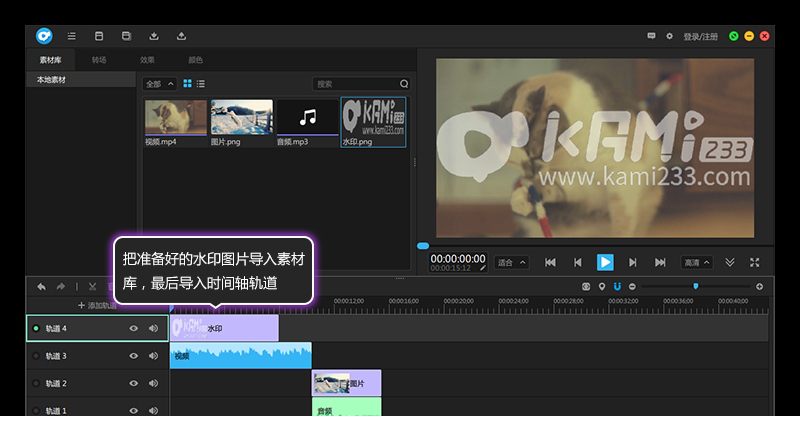Click the scissors cut icon

(x=92, y=287)
